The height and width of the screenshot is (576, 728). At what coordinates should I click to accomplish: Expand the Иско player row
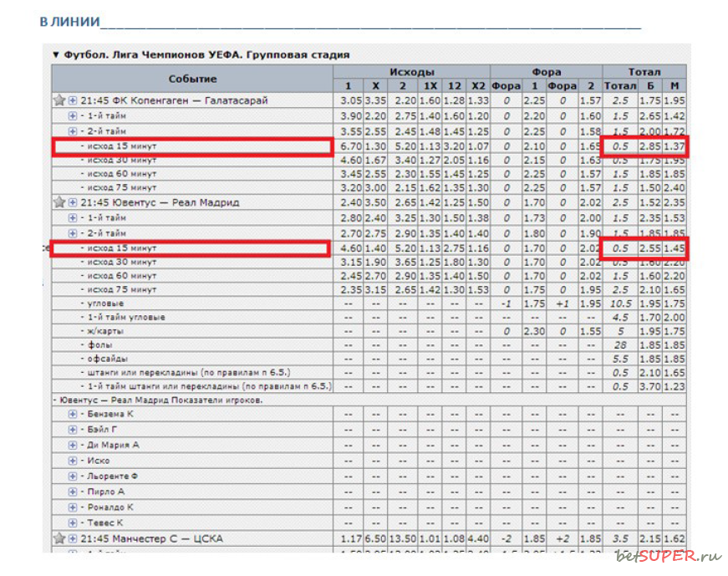(x=73, y=461)
